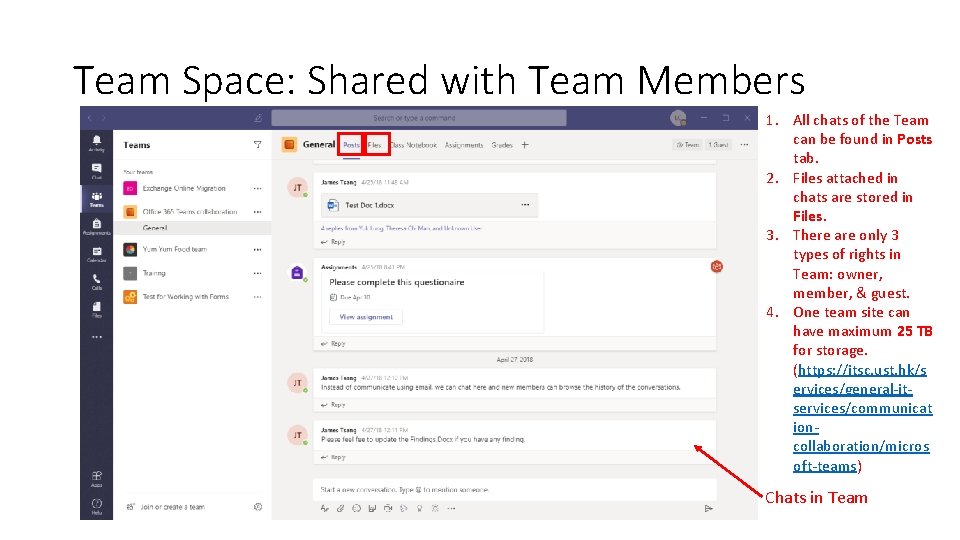The image size is (960, 540).
Task: Switch to the Posts tab
Action: click(351, 145)
